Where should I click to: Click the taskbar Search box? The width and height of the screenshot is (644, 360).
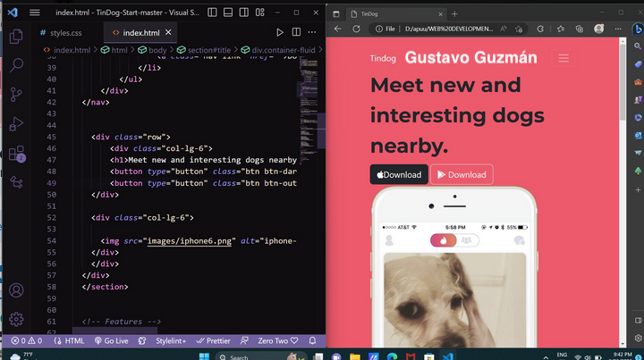click(x=261, y=356)
